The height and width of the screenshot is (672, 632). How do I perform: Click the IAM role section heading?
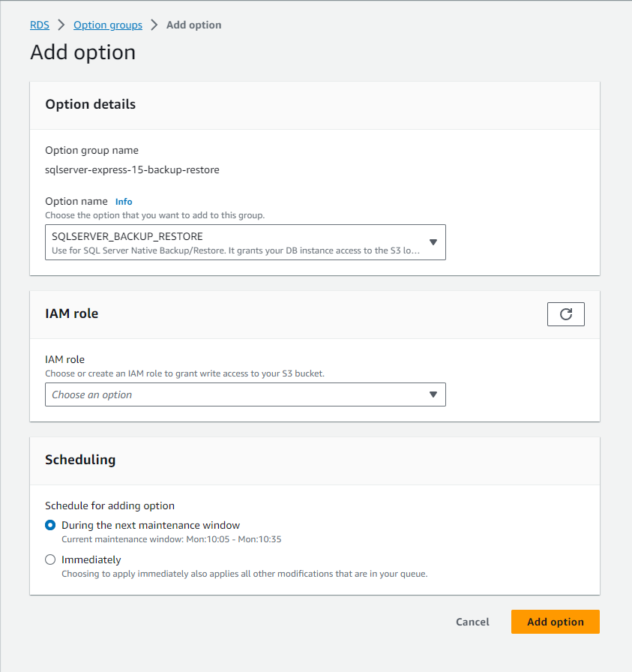72,313
